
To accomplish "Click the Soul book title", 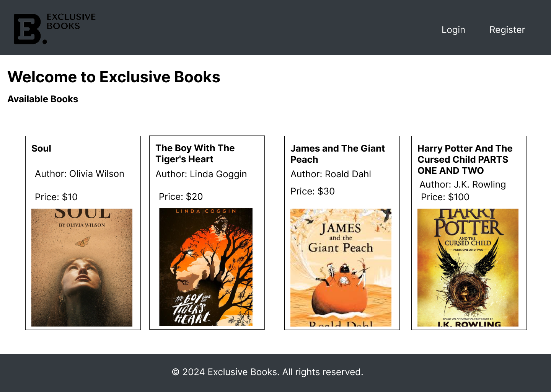I will (x=41, y=149).
